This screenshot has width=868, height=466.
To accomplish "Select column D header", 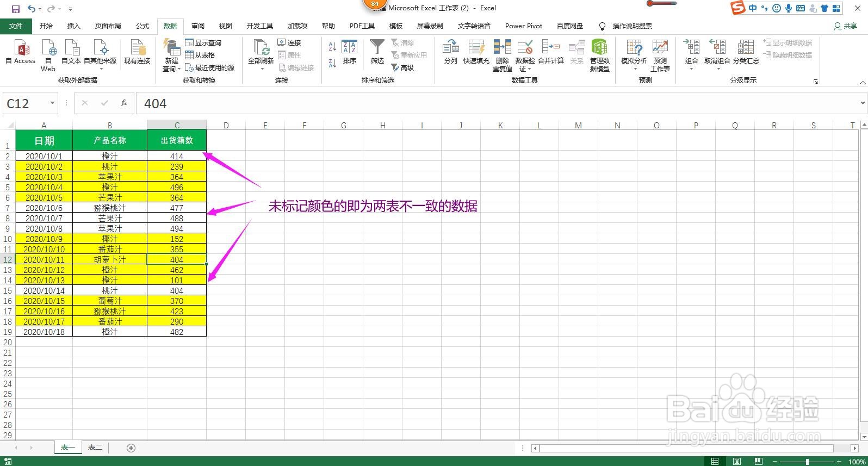I will [226, 125].
